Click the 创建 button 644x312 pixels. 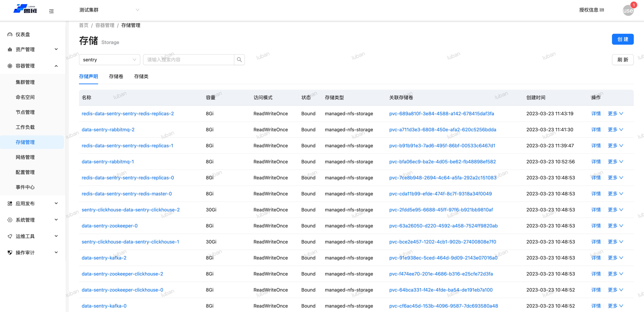(623, 39)
